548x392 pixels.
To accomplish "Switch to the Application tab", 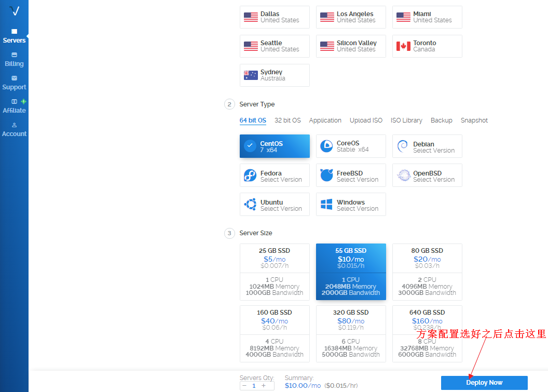I will [x=325, y=120].
